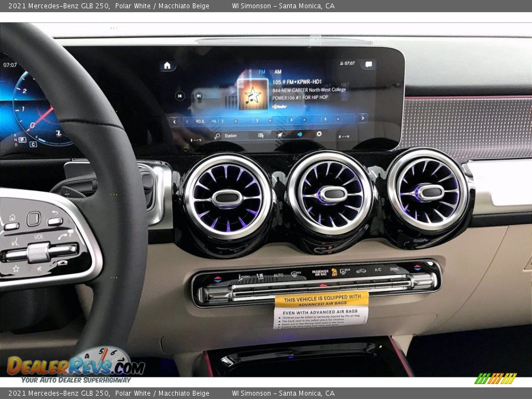Tap the plus in empty preset slot 3
532x399 pixels.
[x=270, y=120]
